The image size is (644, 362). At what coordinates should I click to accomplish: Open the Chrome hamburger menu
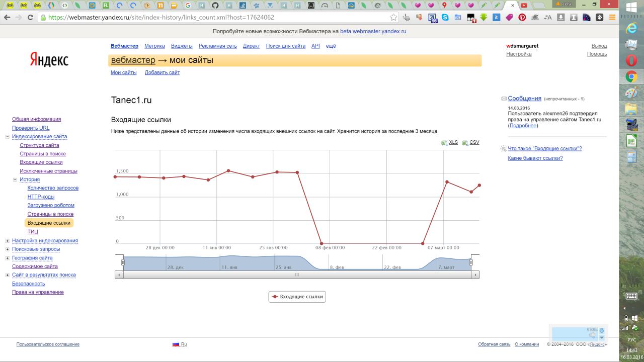tap(612, 17)
